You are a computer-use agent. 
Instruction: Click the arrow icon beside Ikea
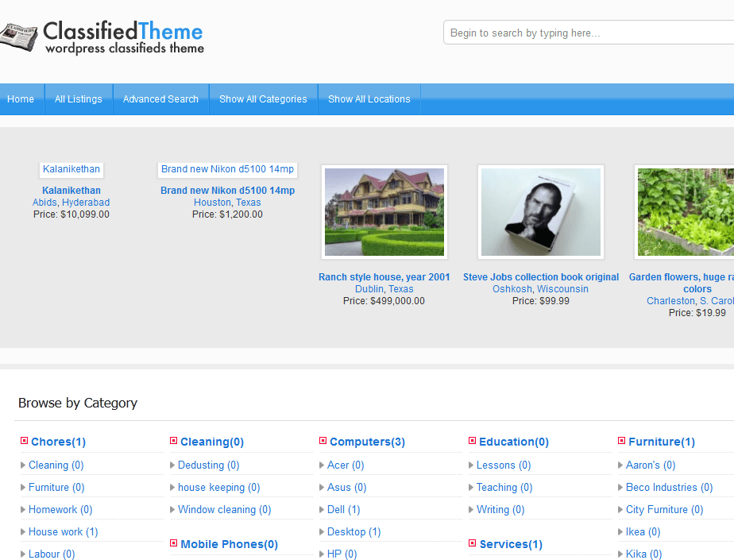click(x=622, y=531)
